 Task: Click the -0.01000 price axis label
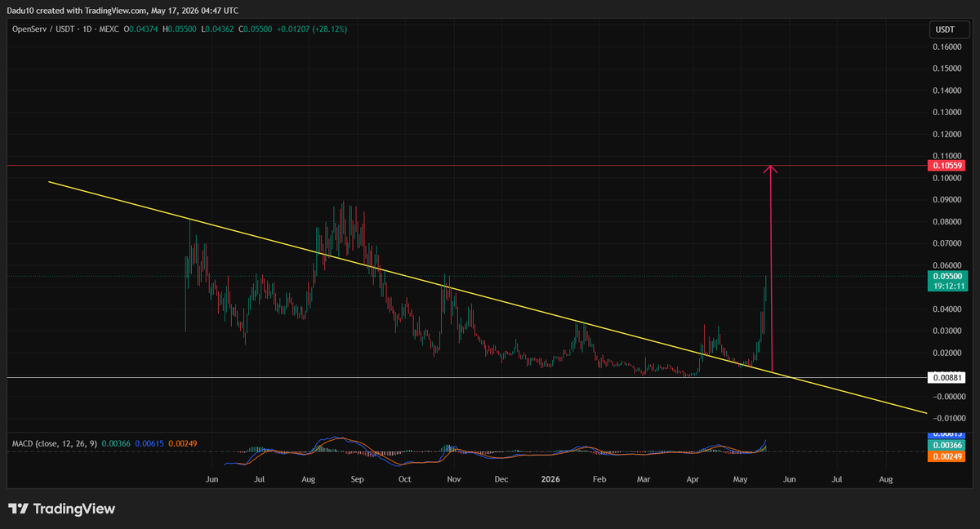tap(947, 419)
